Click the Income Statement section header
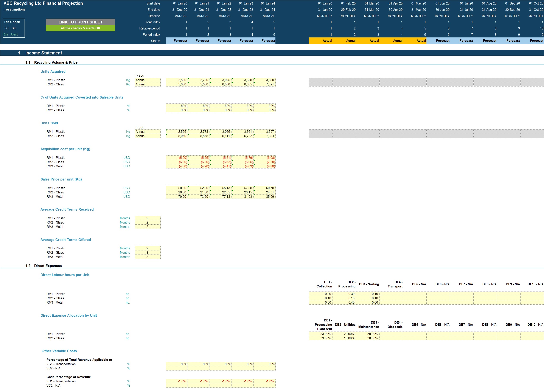 [x=44, y=53]
